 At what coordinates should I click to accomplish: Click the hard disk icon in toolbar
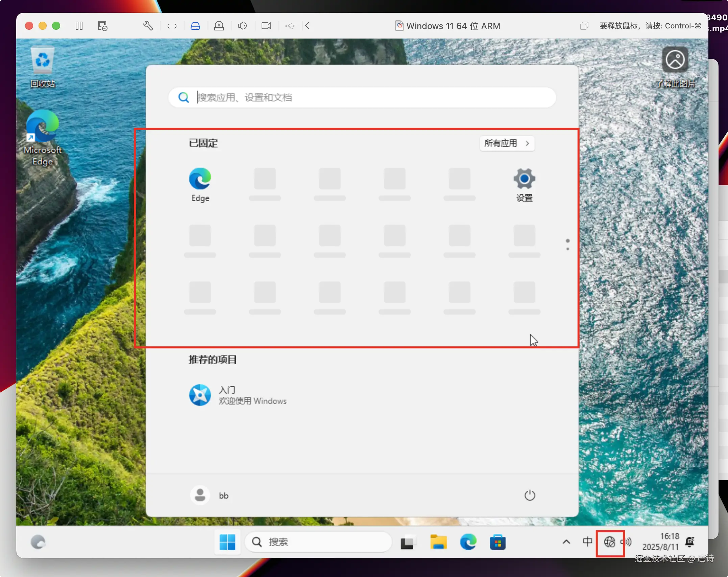(195, 26)
